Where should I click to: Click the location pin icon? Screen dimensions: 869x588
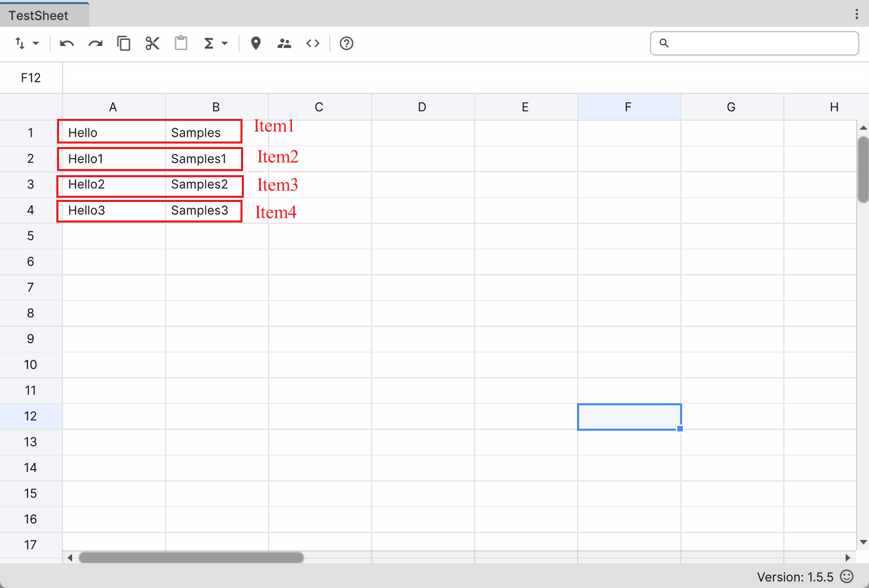[x=256, y=43]
